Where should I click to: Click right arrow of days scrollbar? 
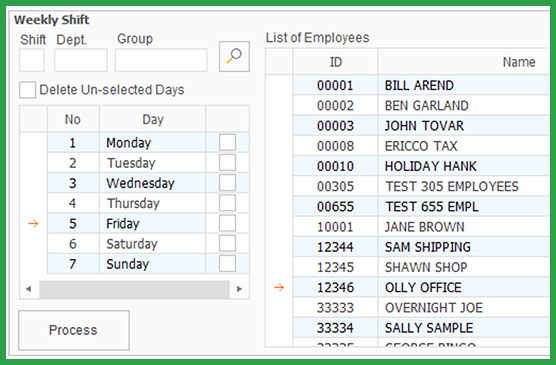point(239,289)
